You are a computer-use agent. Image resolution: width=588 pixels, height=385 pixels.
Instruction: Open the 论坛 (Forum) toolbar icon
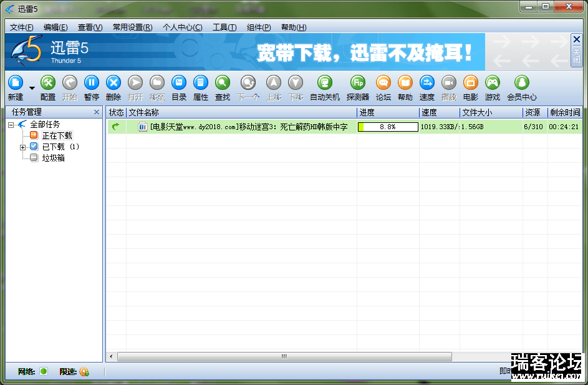(383, 83)
